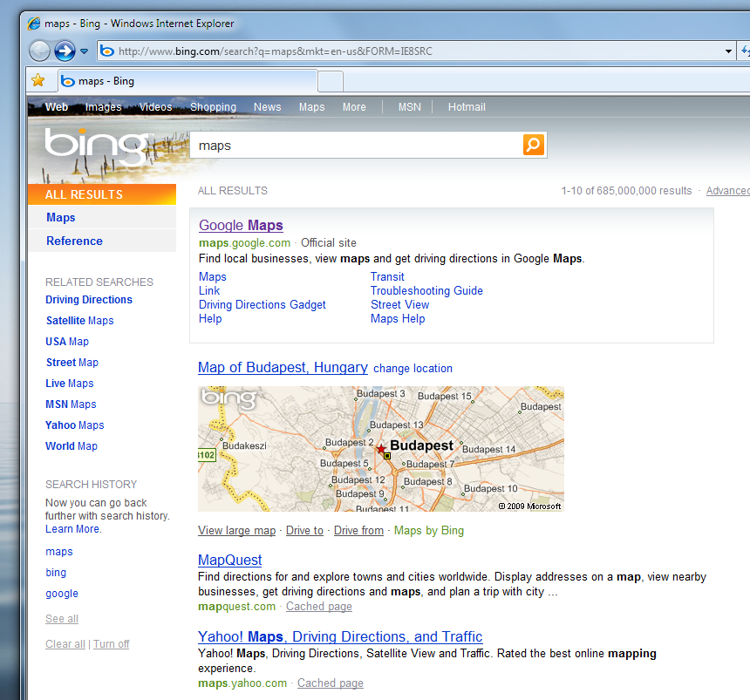Expand the address bar URL dropdown
Screen dimensions: 750x700
pyautogui.click(x=728, y=51)
